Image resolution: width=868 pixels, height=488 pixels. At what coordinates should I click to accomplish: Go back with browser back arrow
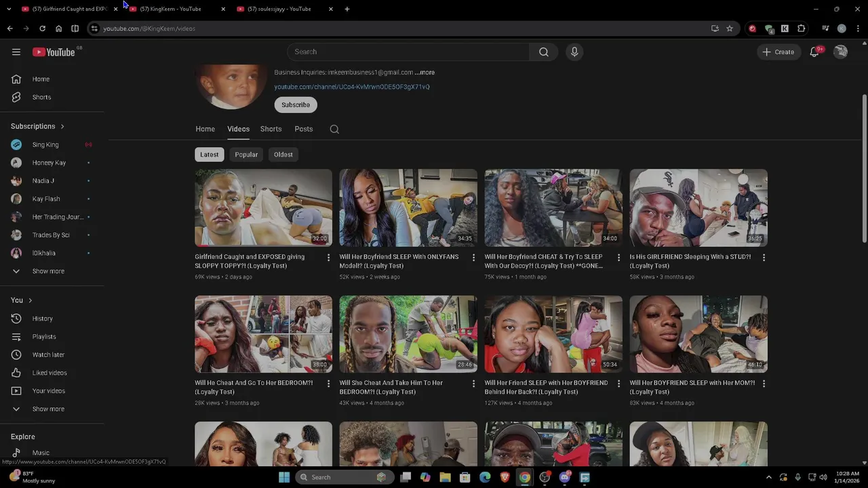[9, 28]
